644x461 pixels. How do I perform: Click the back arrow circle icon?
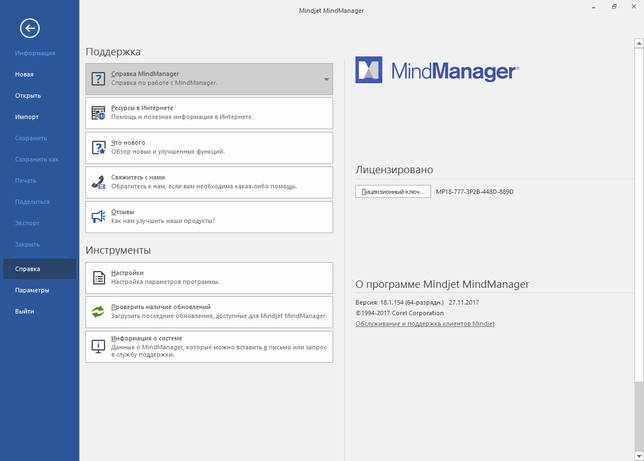[x=30, y=28]
